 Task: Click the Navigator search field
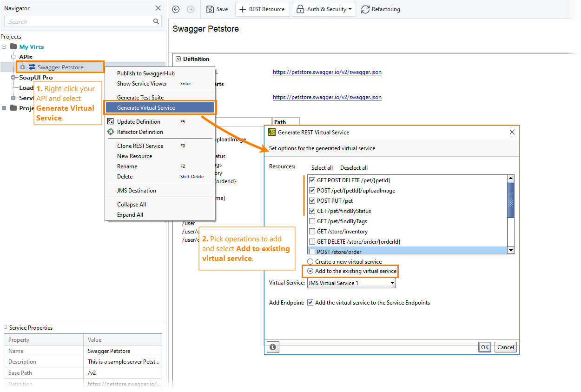coord(79,21)
